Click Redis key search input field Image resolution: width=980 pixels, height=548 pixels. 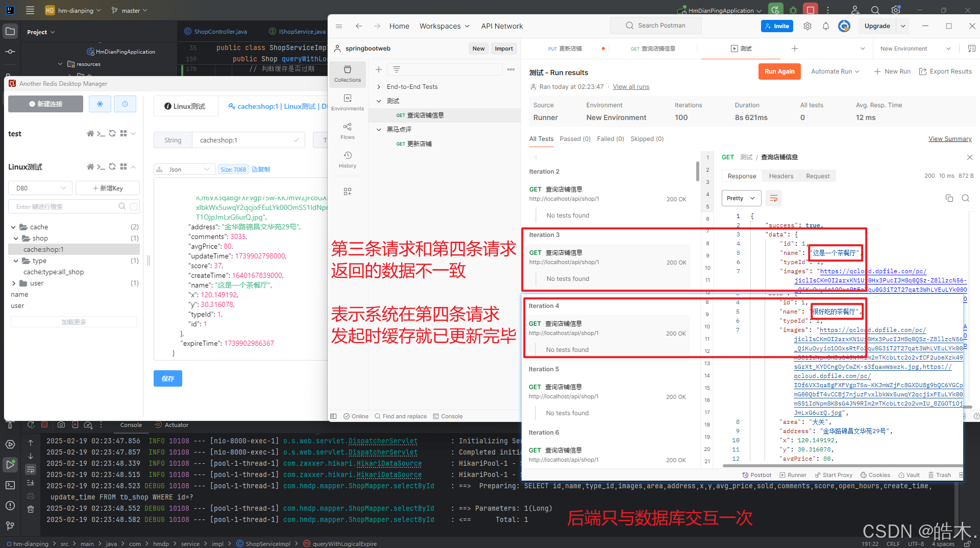pyautogui.click(x=66, y=207)
